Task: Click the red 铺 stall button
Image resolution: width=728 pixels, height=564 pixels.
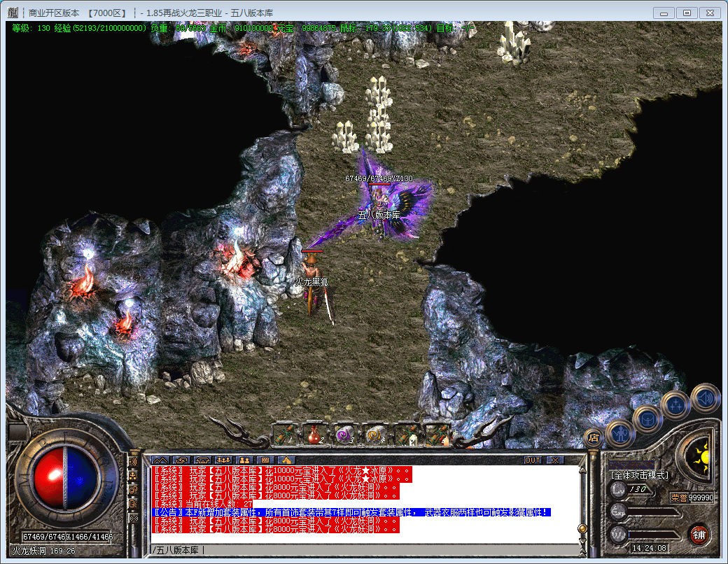Action: point(699,535)
